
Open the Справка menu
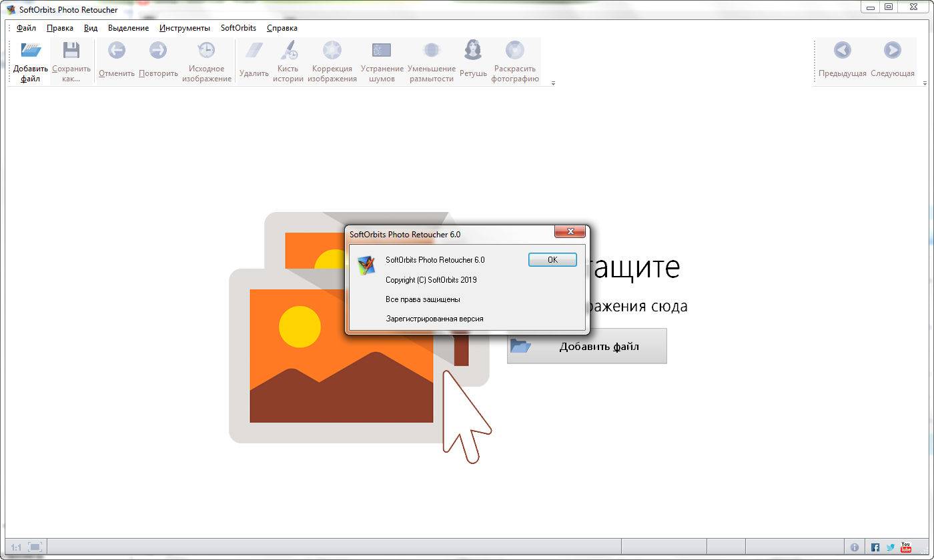pos(282,28)
